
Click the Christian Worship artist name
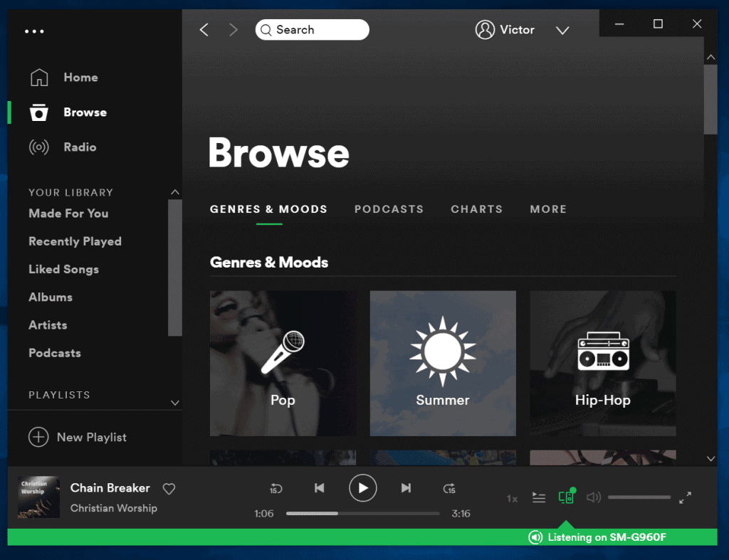113,508
